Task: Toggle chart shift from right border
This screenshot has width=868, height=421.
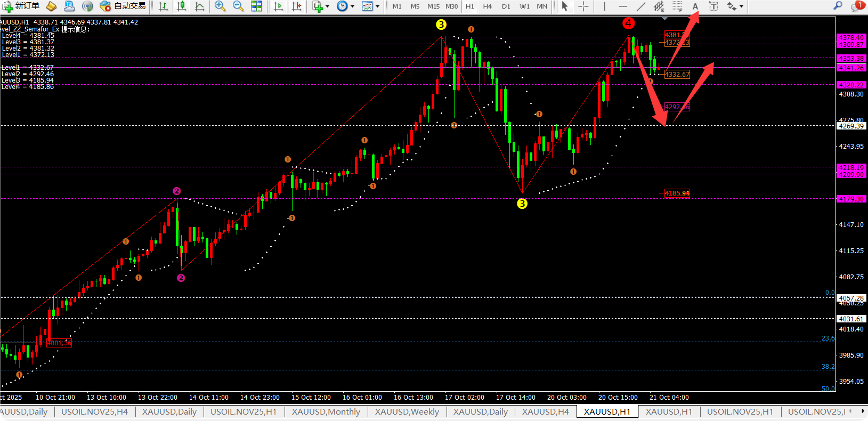Action: point(297,6)
